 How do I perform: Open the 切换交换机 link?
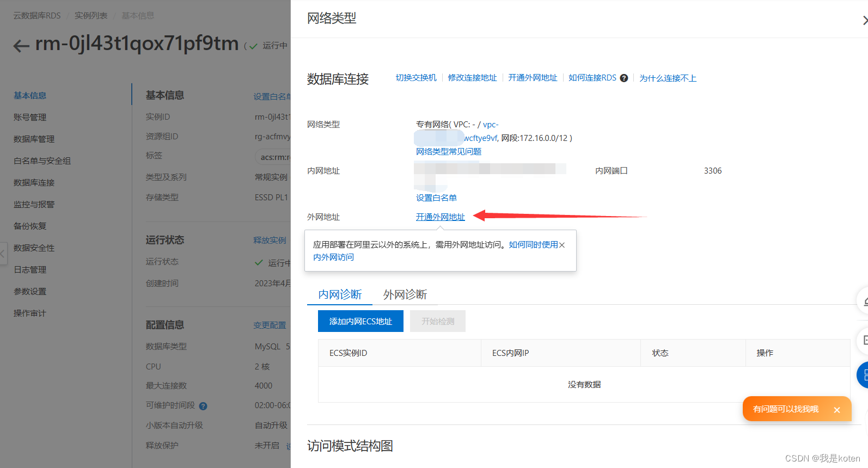(416, 78)
